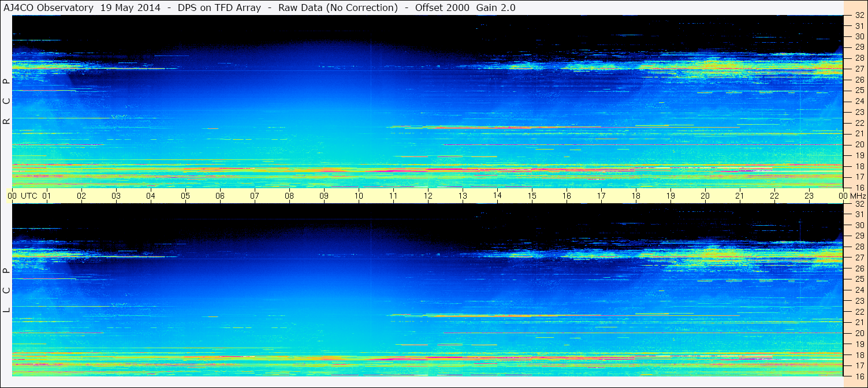Click the 07 hour marker on time axis
Screen dimensions: 868x388
pyautogui.click(x=255, y=196)
